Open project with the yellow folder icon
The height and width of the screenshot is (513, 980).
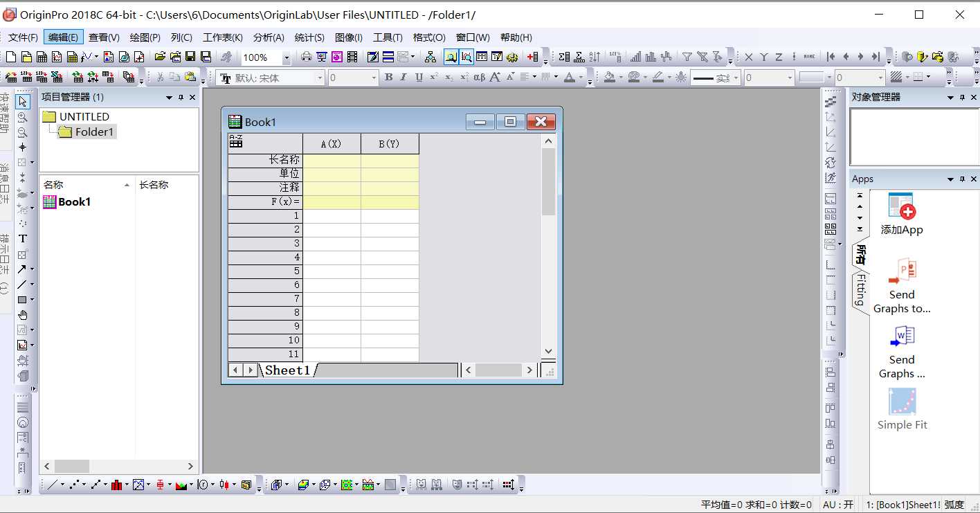(159, 57)
